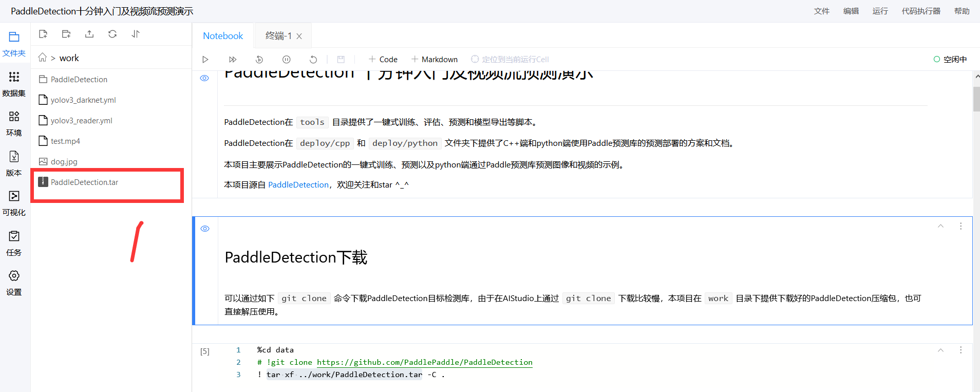The height and width of the screenshot is (392, 980).
Task: Click the [5] execution count label
Action: click(x=205, y=351)
